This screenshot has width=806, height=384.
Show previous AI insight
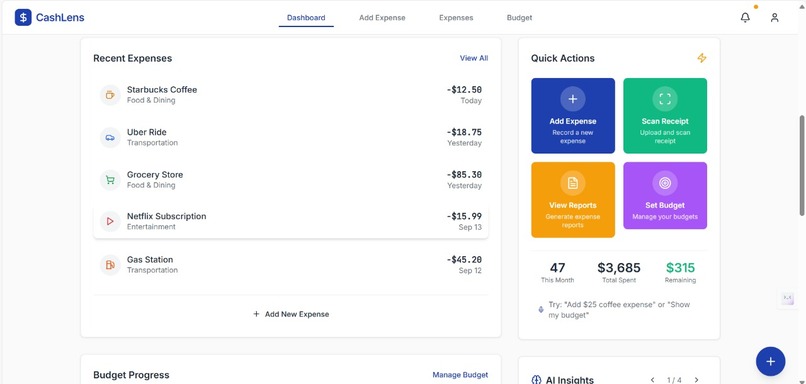tap(652, 380)
